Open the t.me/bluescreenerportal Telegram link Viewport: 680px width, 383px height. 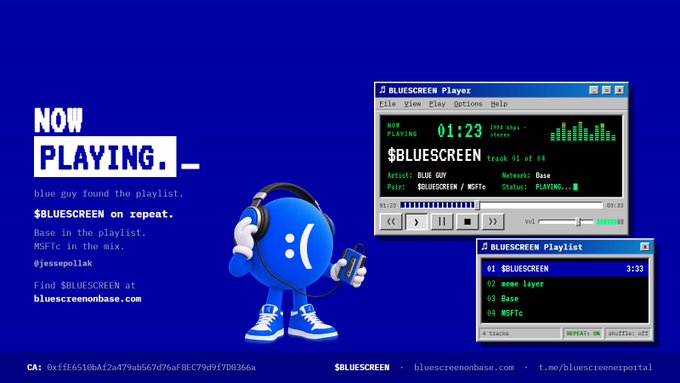(595, 367)
